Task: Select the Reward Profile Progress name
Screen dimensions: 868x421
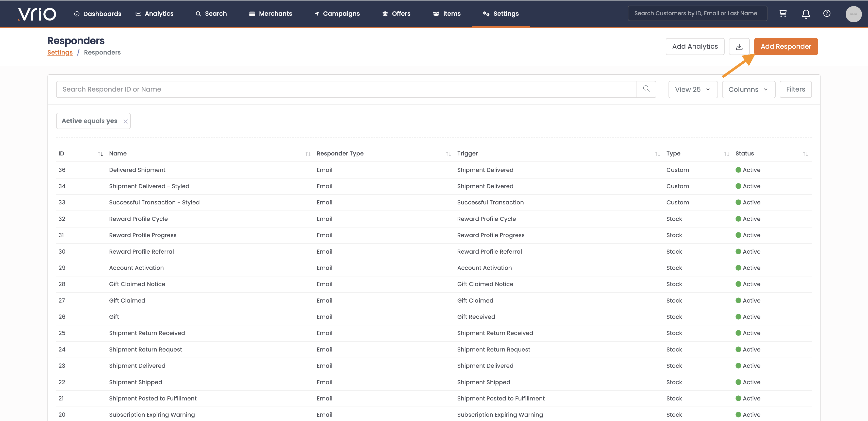Action: tap(143, 235)
